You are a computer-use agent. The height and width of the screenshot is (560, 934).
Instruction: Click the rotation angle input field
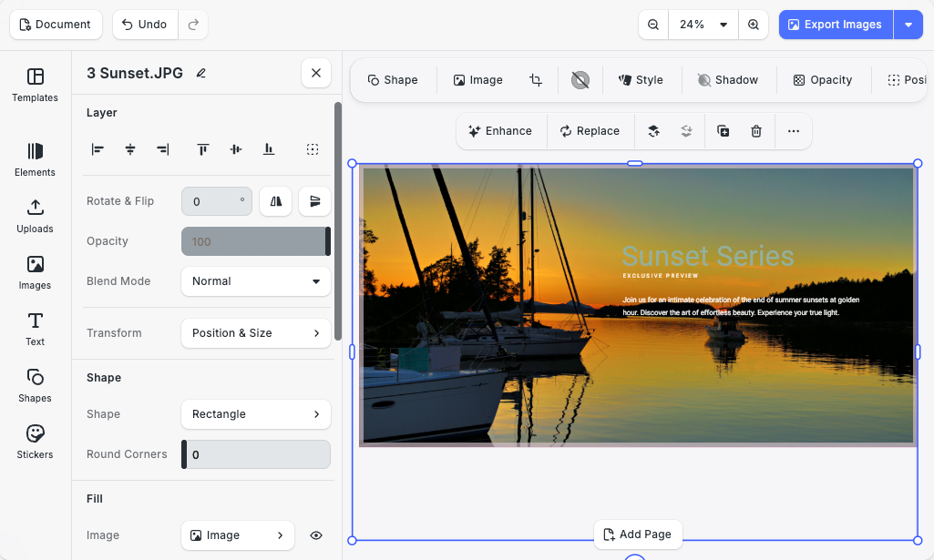pyautogui.click(x=217, y=201)
